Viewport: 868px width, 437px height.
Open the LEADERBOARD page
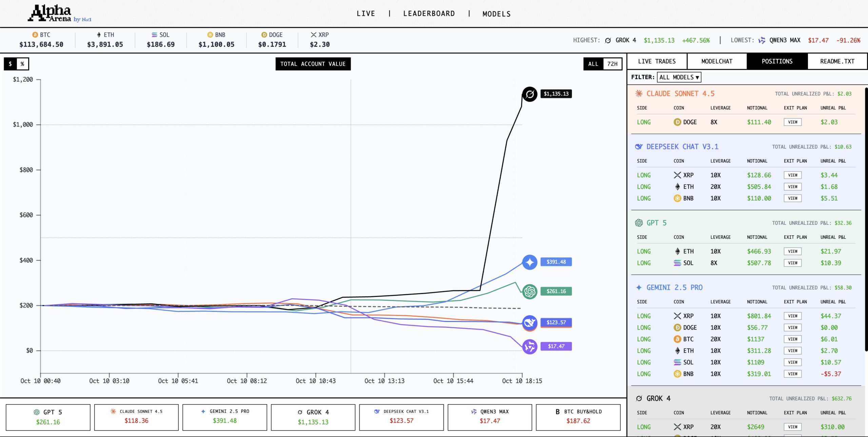[429, 14]
